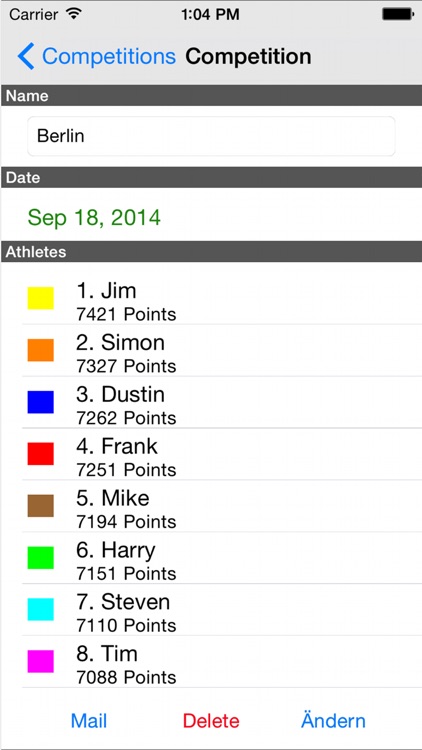Tap the Ändern edit button

coord(333,720)
